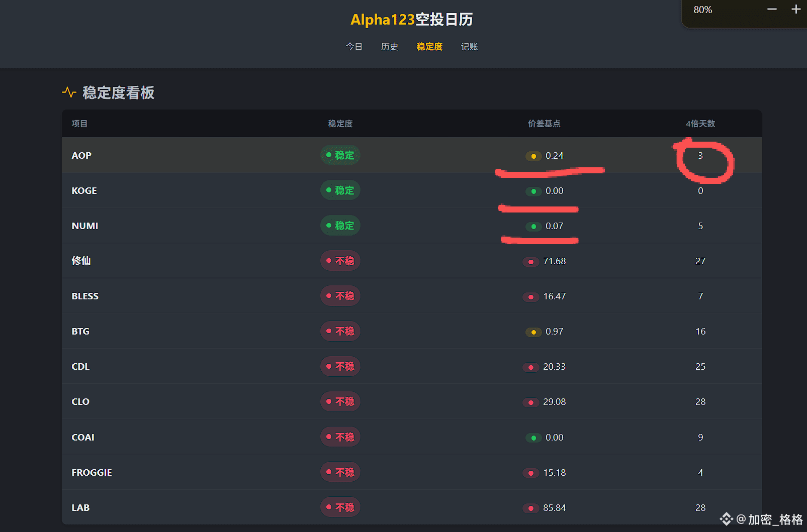Click the 80% zoom level indicator
Viewport: 807px width, 532px height.
click(702, 10)
